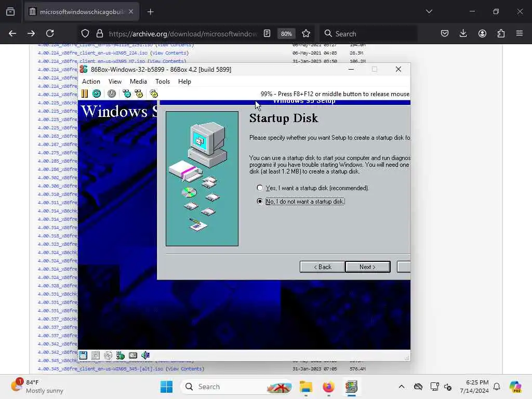The width and height of the screenshot is (532, 399).
Task: Send Ctrl+Alt+Esc using toolbar icon
Action: [x=139, y=94]
